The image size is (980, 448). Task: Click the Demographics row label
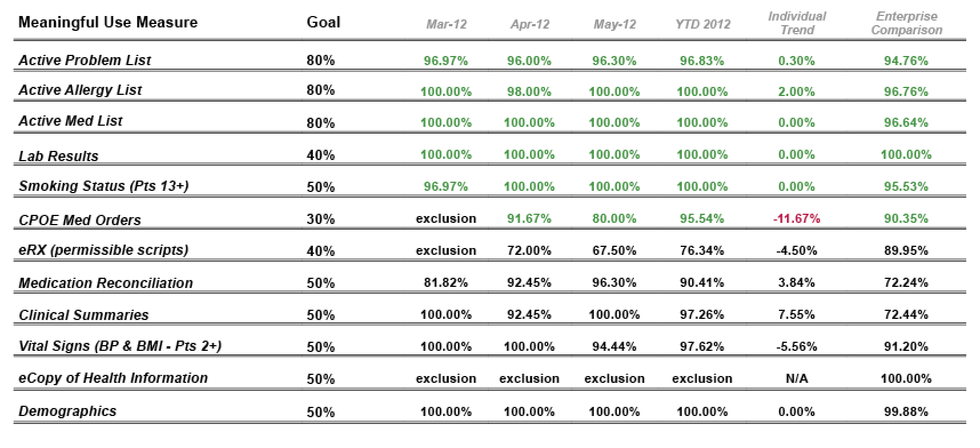67,411
